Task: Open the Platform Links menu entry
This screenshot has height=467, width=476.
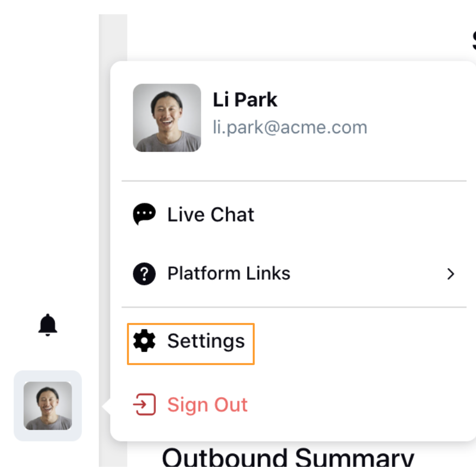Action: tap(294, 274)
